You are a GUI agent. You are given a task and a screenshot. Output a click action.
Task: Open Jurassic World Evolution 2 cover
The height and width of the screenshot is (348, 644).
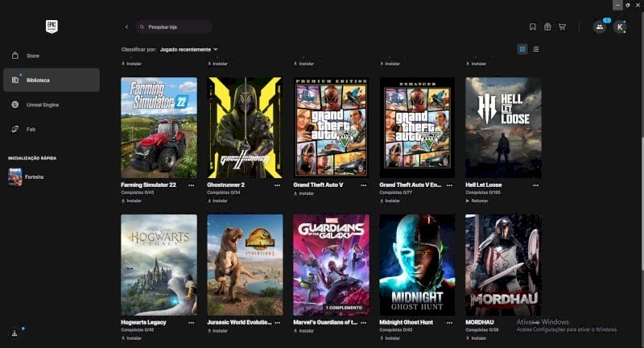(245, 265)
